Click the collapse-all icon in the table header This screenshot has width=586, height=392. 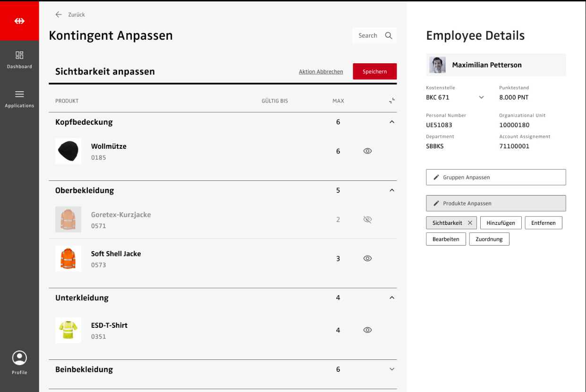point(391,101)
